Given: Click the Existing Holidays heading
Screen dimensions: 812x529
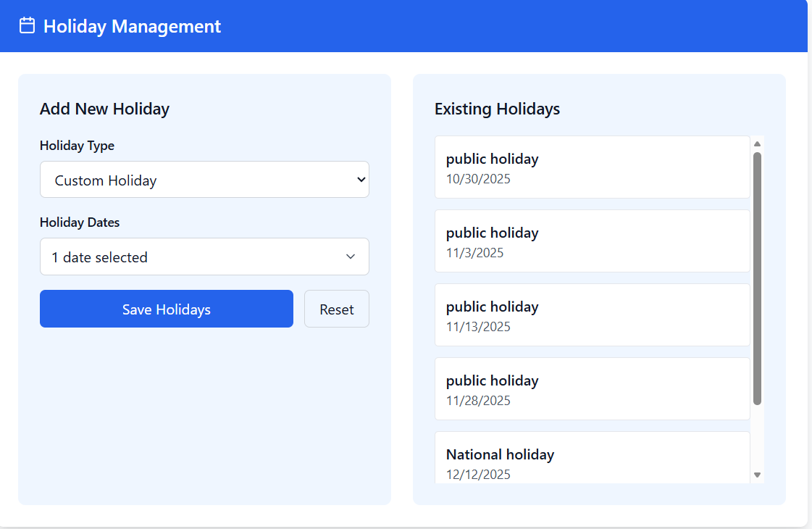Looking at the screenshot, I should pos(497,109).
